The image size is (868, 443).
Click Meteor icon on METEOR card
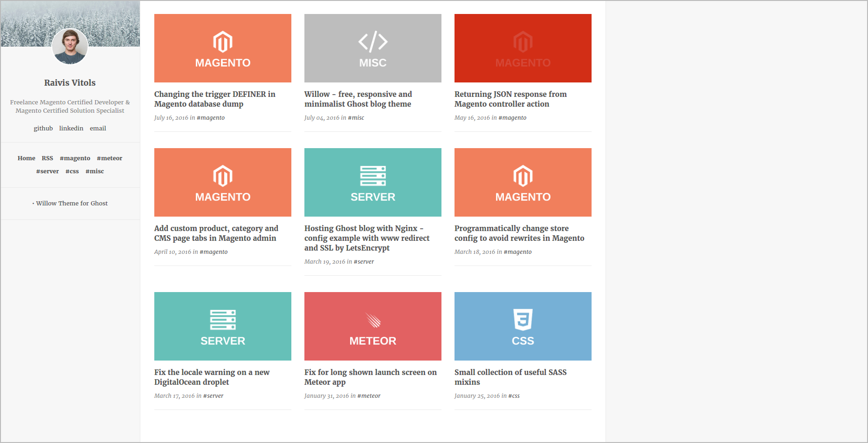point(373,320)
